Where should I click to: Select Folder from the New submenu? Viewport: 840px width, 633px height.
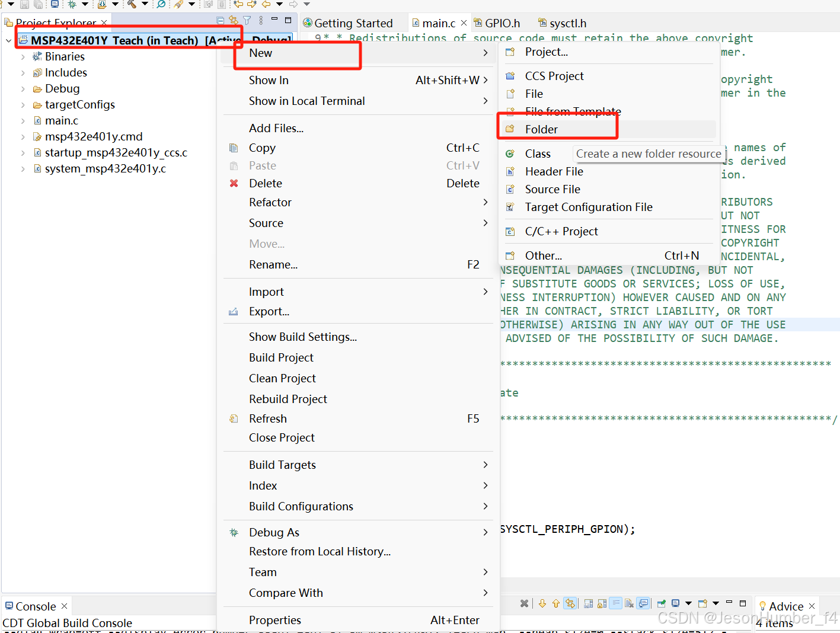coord(541,129)
